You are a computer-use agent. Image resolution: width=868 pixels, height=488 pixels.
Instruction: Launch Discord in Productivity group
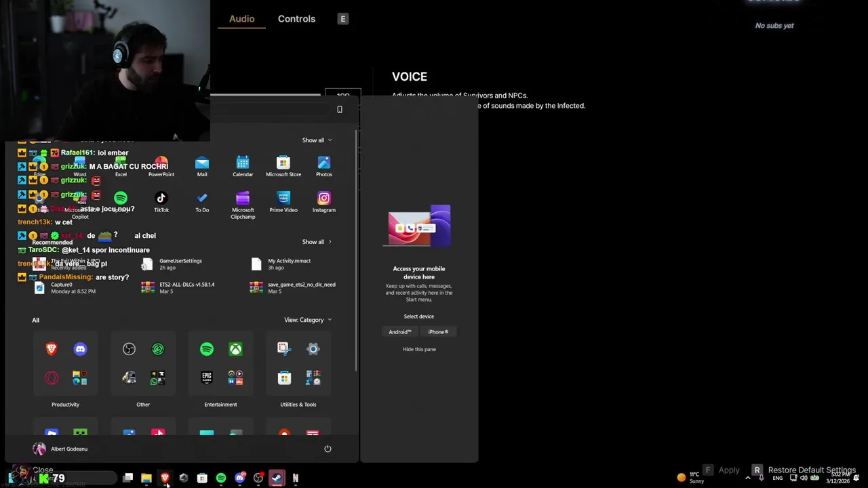click(80, 349)
